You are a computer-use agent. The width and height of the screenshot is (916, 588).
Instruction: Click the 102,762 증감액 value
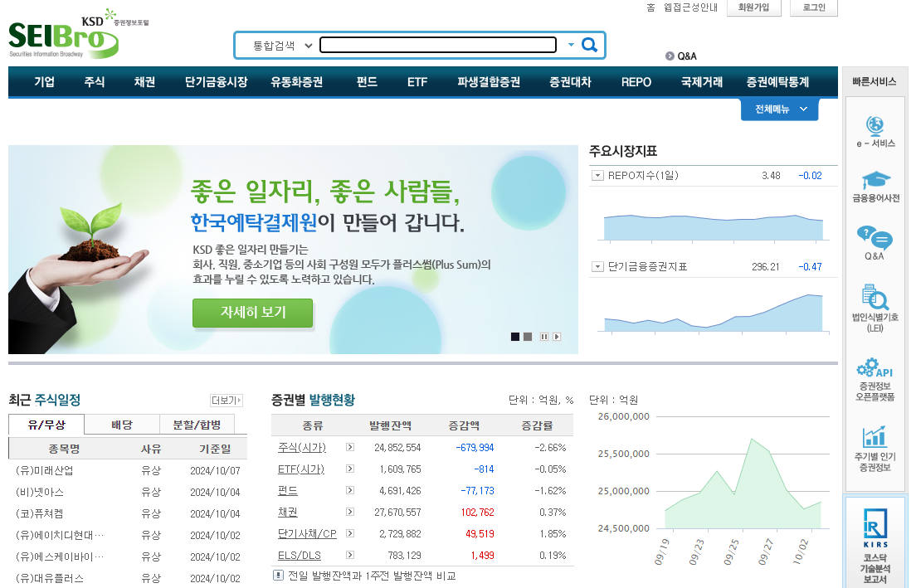477,512
